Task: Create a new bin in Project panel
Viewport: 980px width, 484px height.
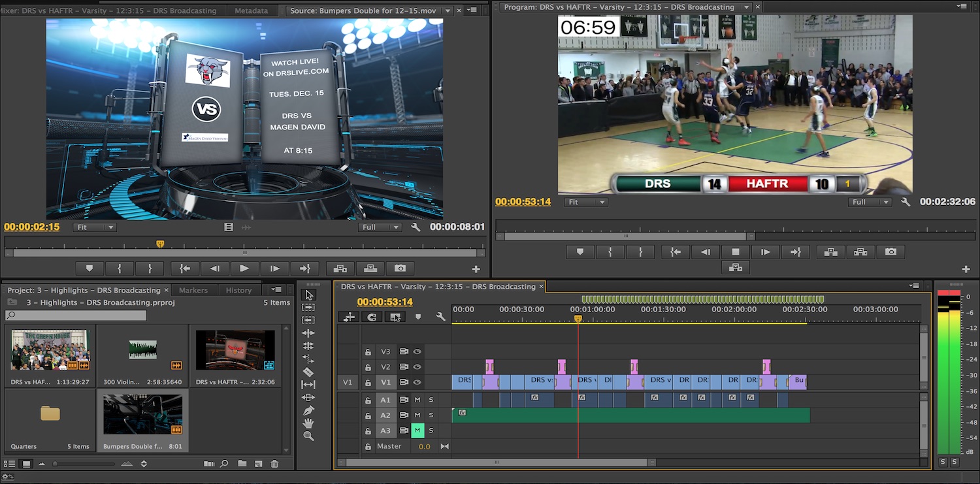Action: pyautogui.click(x=242, y=464)
